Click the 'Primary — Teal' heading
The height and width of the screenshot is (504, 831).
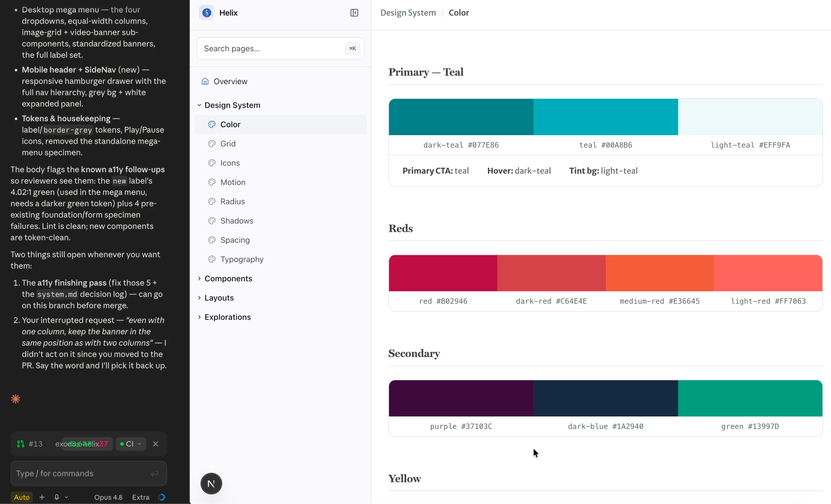[x=426, y=72]
